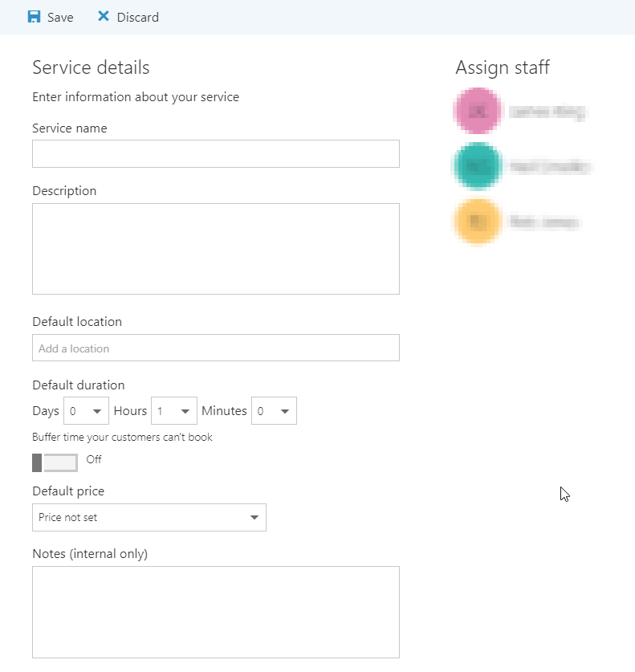This screenshot has height=672, width=635.
Task: Click the second blurred staff name
Action: click(550, 167)
